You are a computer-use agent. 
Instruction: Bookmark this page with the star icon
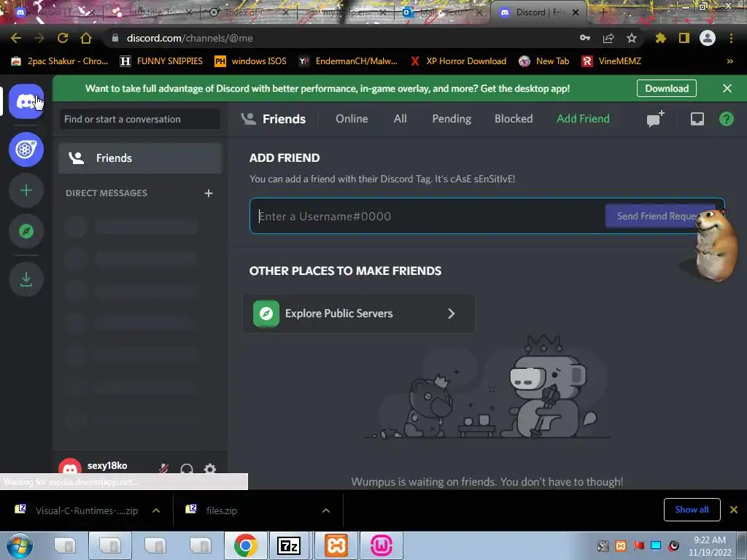pos(632,38)
